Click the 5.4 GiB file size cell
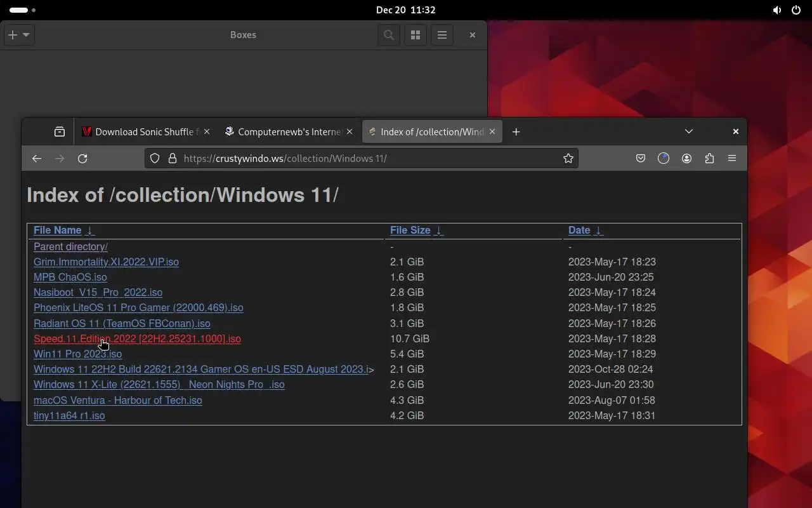 (x=407, y=354)
